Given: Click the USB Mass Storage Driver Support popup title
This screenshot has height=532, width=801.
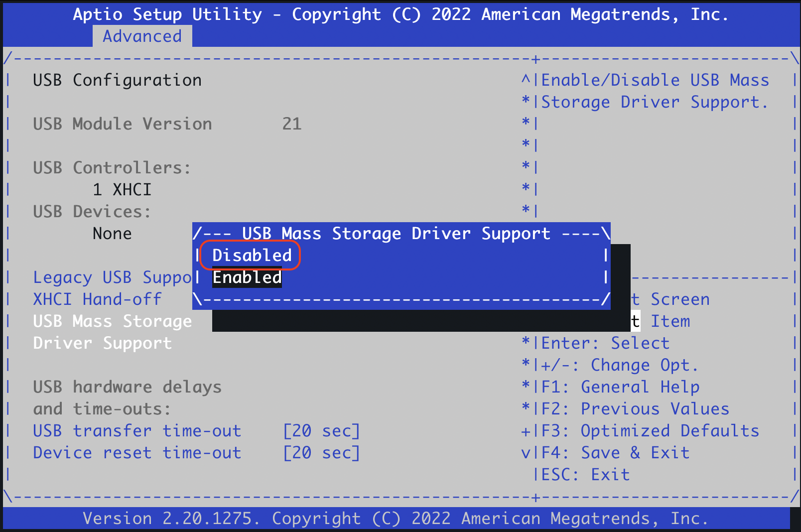Looking at the screenshot, I should click(x=396, y=234).
